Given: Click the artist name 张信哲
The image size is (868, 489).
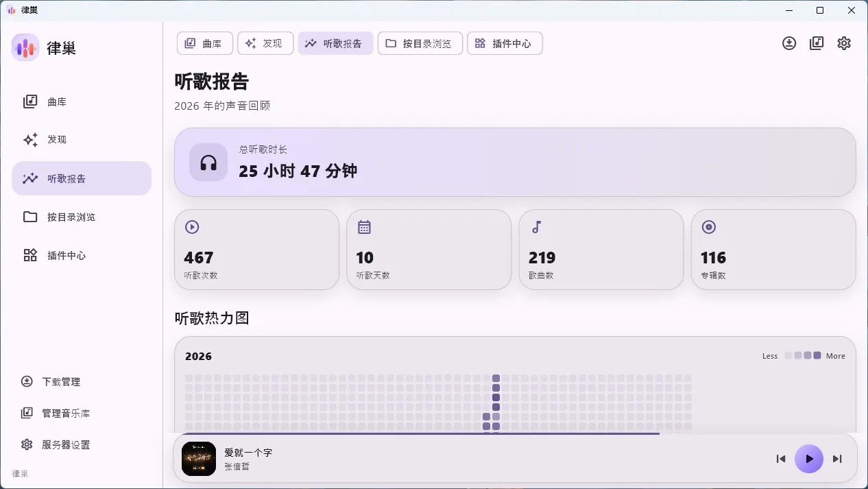Looking at the screenshot, I should click(x=237, y=466).
